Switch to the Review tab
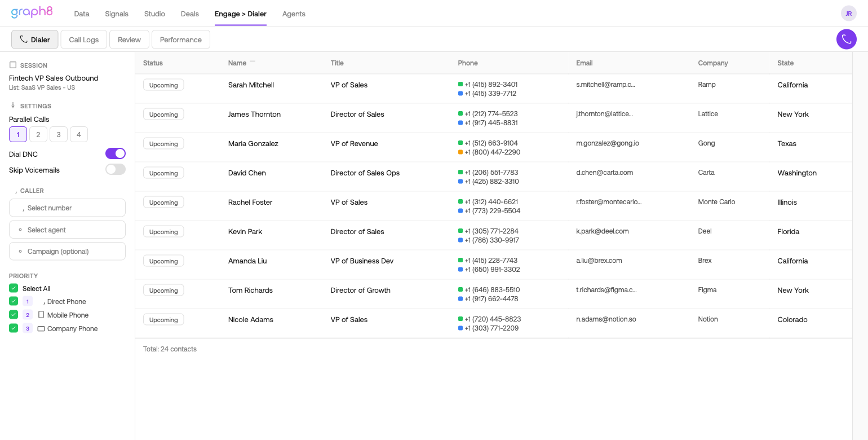868x440 pixels. (129, 39)
